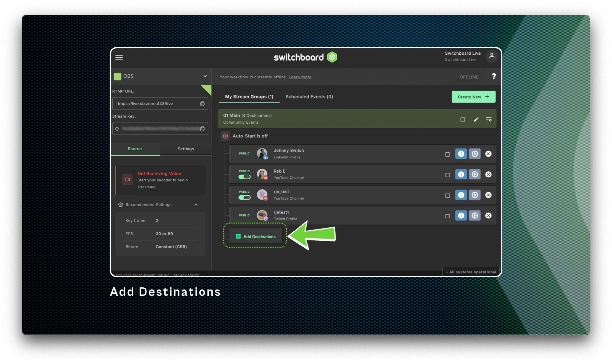Remove the Johnny Switch destination
The image size is (612, 364).
(x=488, y=154)
